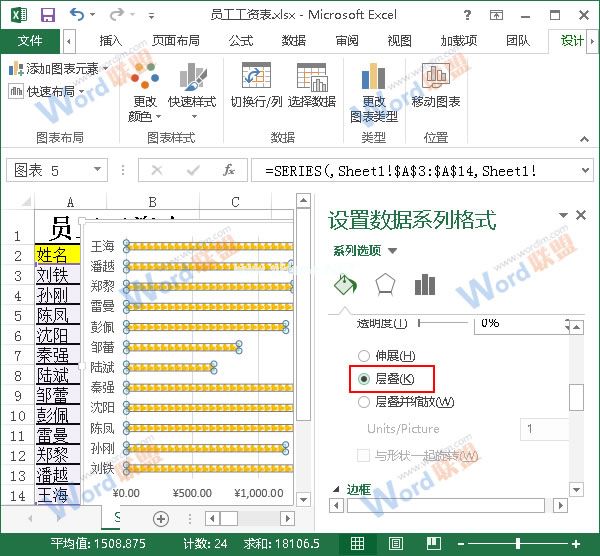Expand Series Options (系列选项) dropdown arrow
Image resolution: width=600 pixels, height=556 pixels.
point(393,251)
